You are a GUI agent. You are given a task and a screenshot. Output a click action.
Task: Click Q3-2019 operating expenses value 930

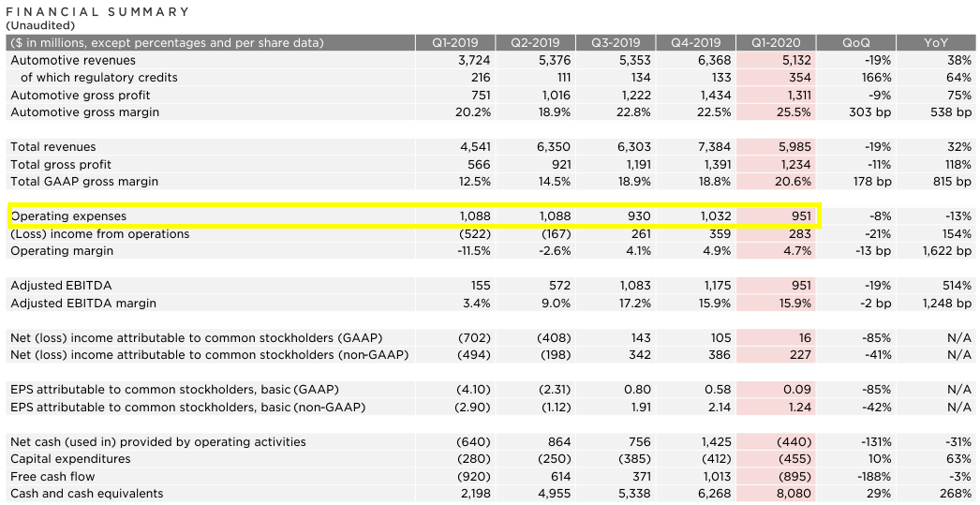tap(639, 216)
